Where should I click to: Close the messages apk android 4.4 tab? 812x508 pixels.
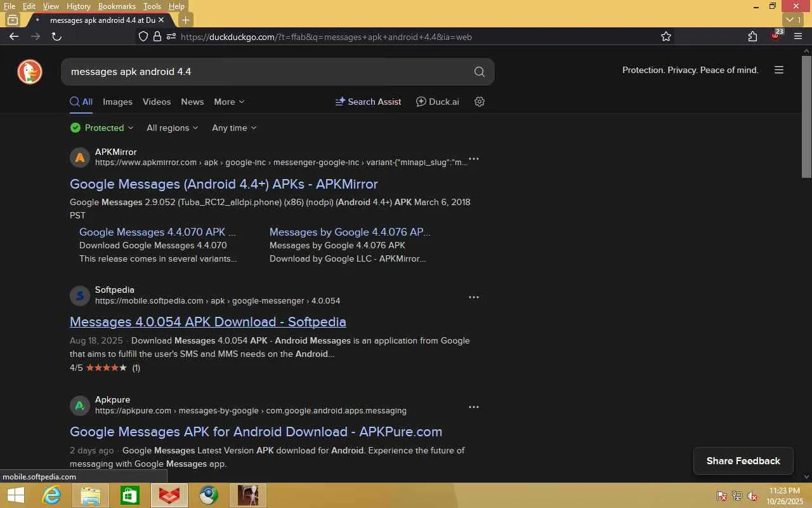click(x=161, y=20)
